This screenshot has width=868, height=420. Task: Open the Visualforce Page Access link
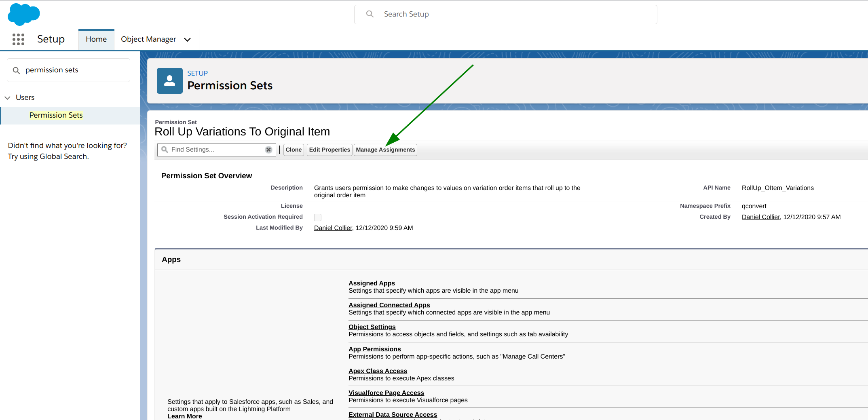[x=386, y=393]
